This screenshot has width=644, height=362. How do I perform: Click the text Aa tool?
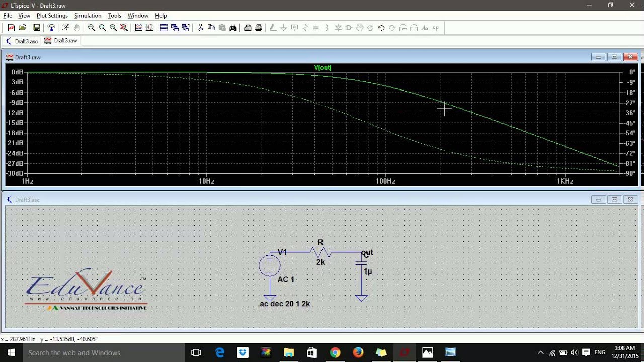425,28
